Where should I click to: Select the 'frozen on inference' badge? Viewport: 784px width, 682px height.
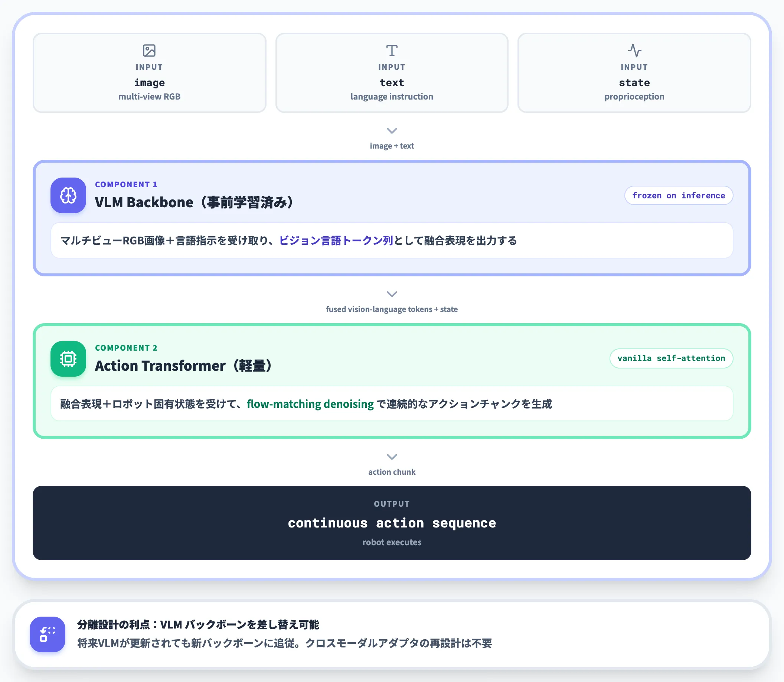click(x=679, y=196)
